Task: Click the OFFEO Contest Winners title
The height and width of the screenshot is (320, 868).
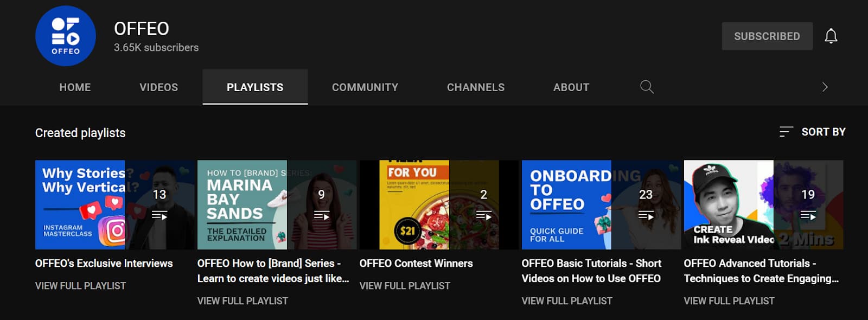Action: 416,264
